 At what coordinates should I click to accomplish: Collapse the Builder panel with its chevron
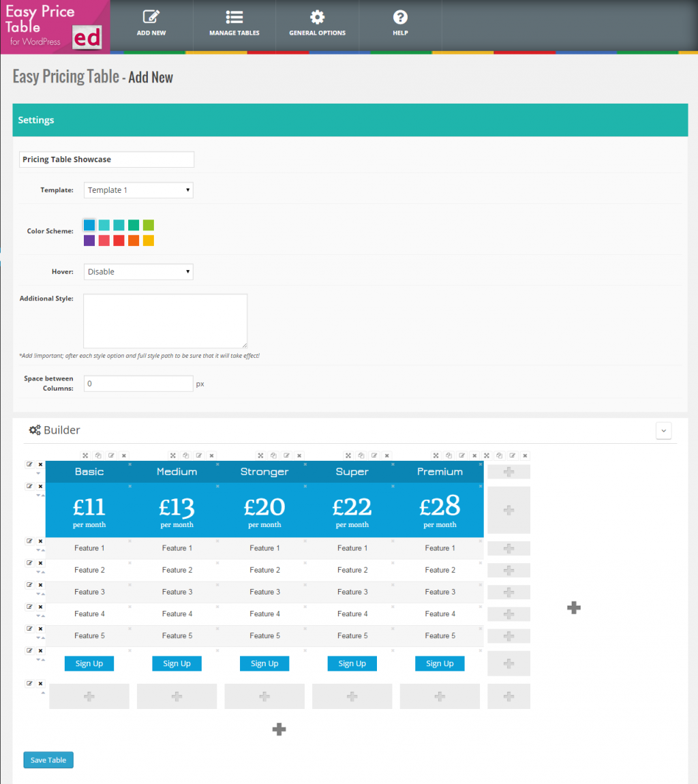pyautogui.click(x=663, y=430)
